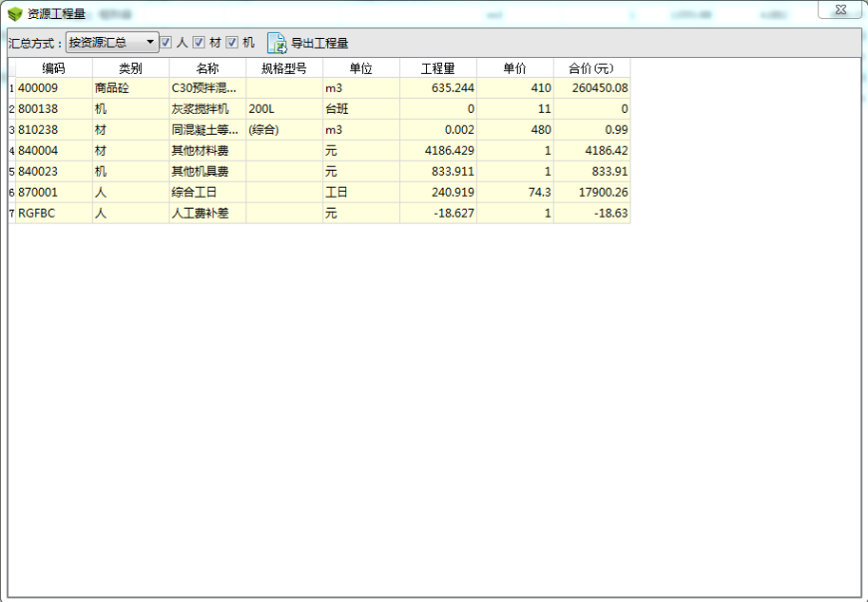The image size is (868, 602).
Task: Click total price 0.99
Action: click(593, 130)
